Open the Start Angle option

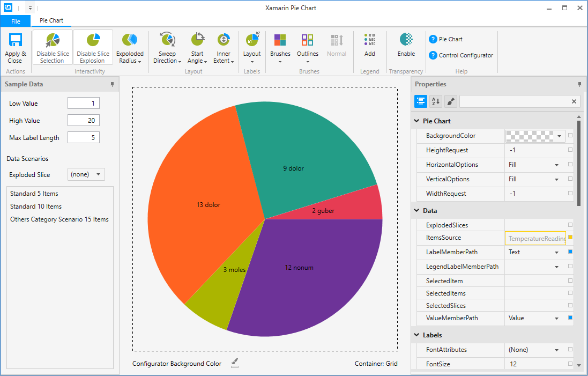[197, 48]
